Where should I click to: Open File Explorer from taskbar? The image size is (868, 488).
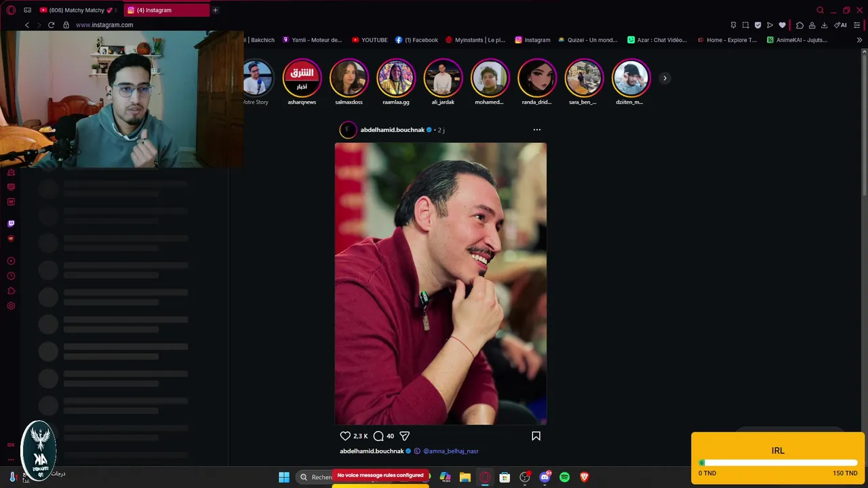(465, 477)
